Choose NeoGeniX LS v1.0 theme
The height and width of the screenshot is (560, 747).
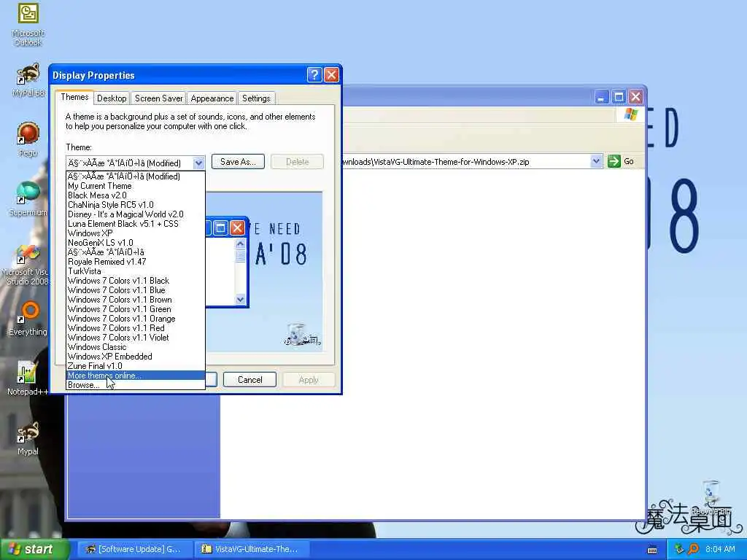(x=135, y=243)
